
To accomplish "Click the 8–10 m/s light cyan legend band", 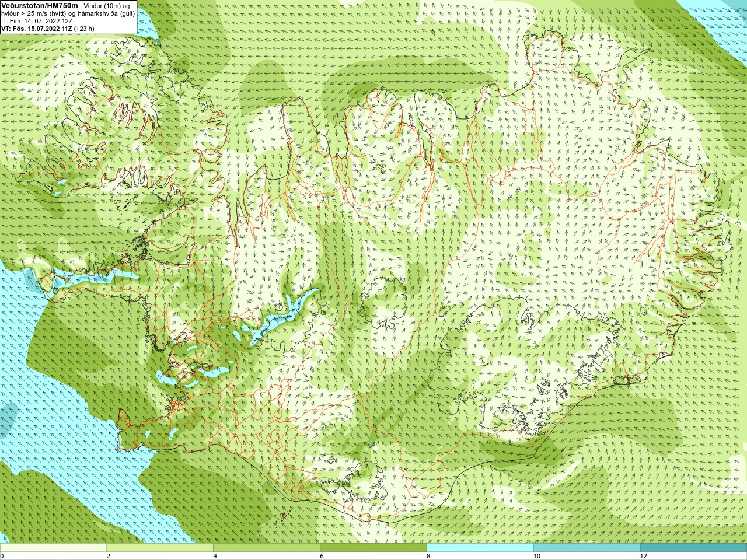I will point(480,548).
